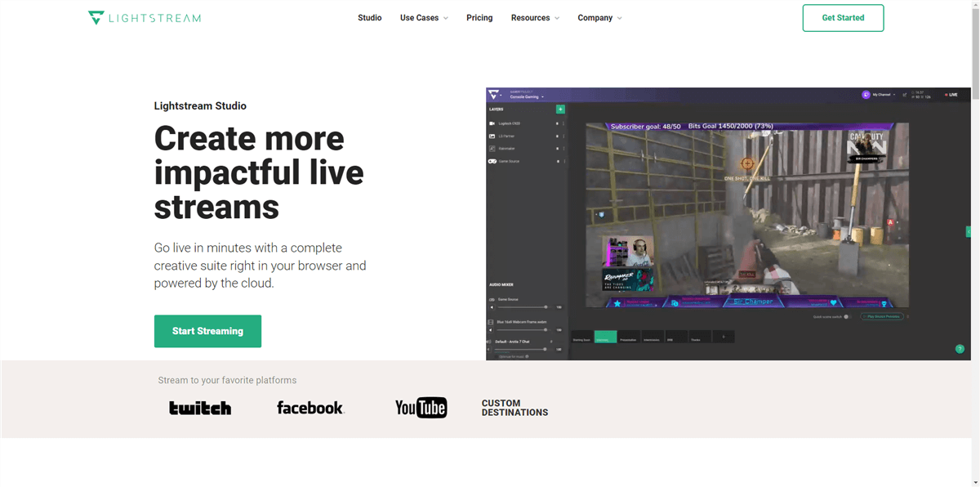Select the Rainmaker layer icon

click(492, 149)
